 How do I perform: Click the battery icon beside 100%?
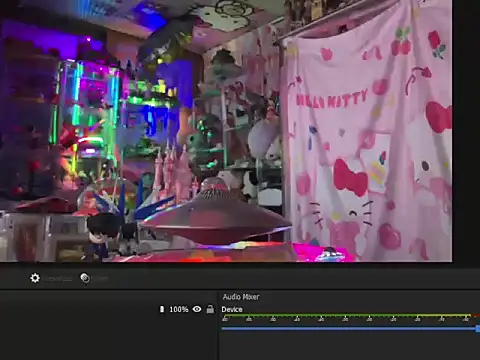click(162, 309)
